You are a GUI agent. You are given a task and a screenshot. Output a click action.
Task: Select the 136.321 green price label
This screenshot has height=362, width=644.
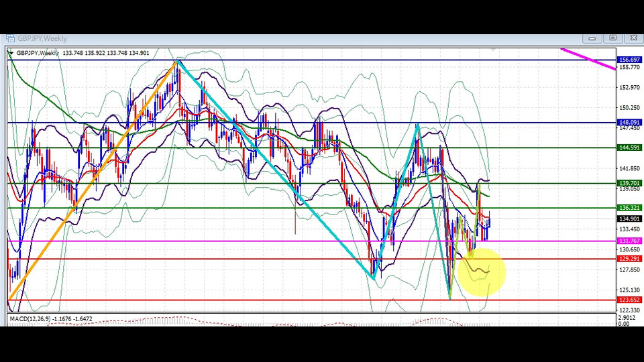(x=629, y=208)
